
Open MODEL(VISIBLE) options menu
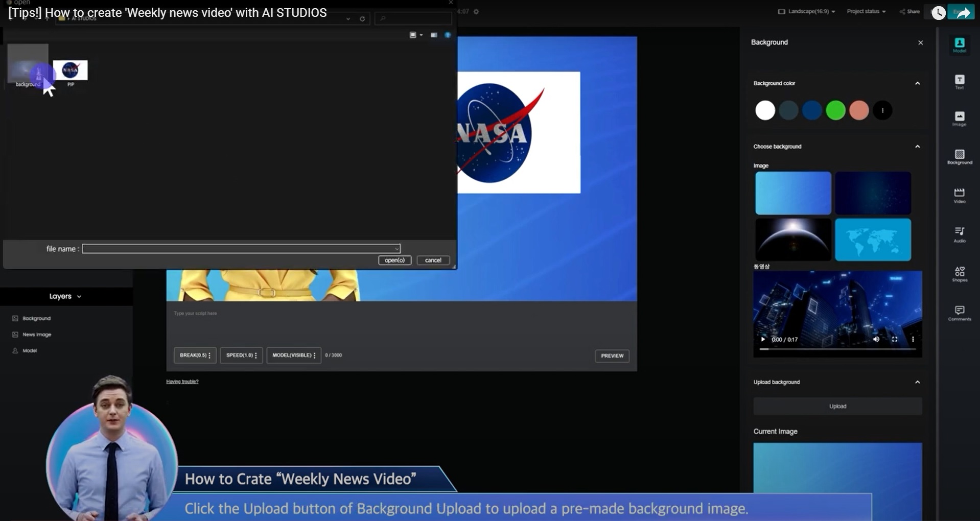pos(294,355)
